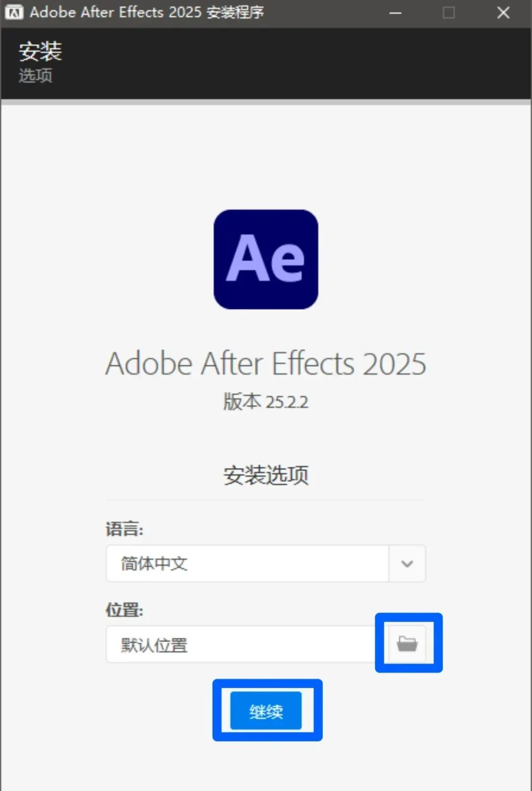Click the 安装选项 section heading
The width and height of the screenshot is (532, 791).
tap(266, 475)
